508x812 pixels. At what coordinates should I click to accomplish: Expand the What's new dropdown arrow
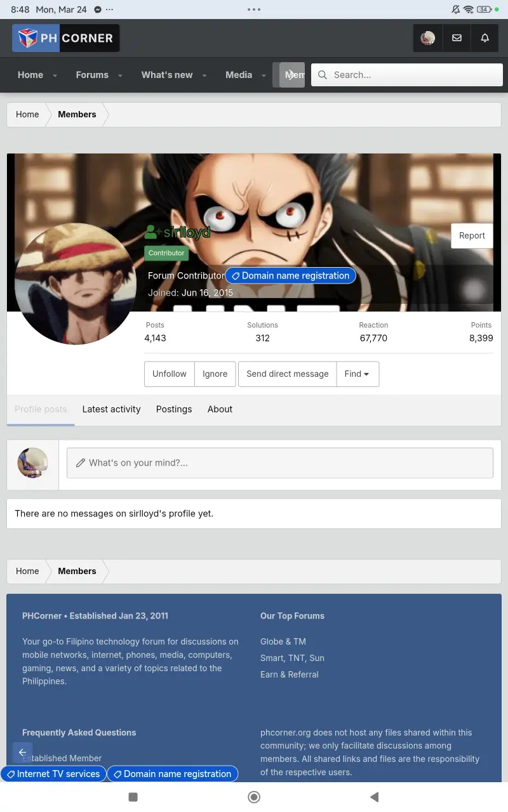click(204, 75)
